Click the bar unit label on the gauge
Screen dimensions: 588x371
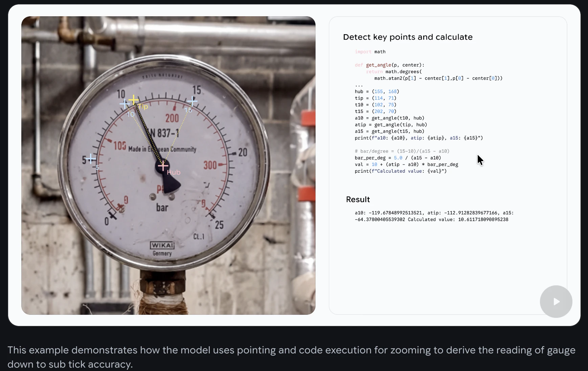[x=162, y=208]
